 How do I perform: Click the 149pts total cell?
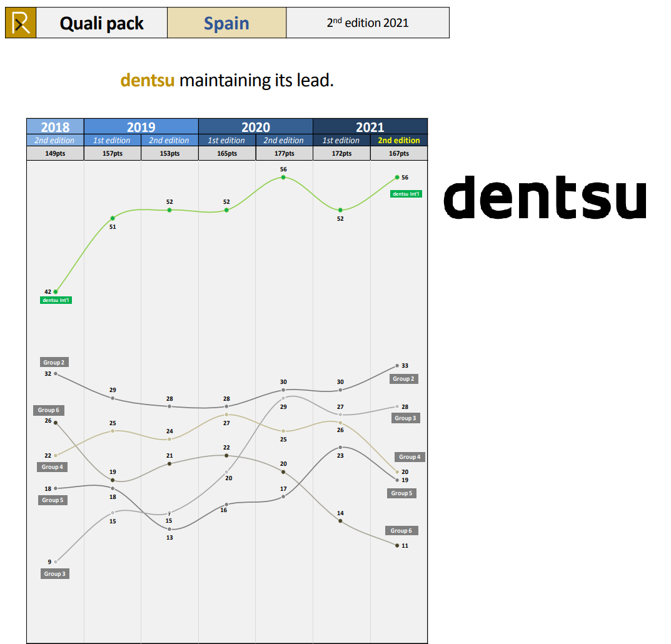(55, 154)
